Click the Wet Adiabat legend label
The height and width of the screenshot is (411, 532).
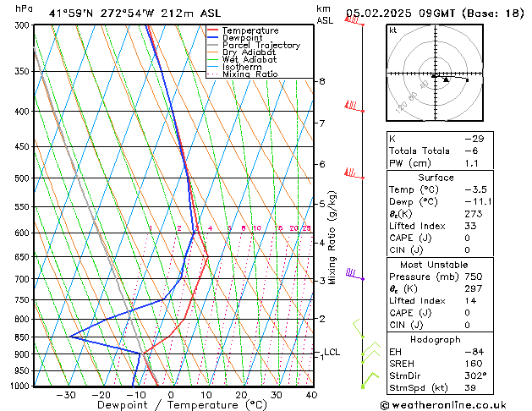pos(250,59)
